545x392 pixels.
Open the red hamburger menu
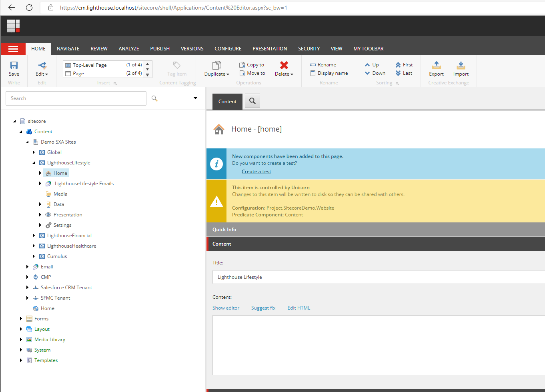13,49
